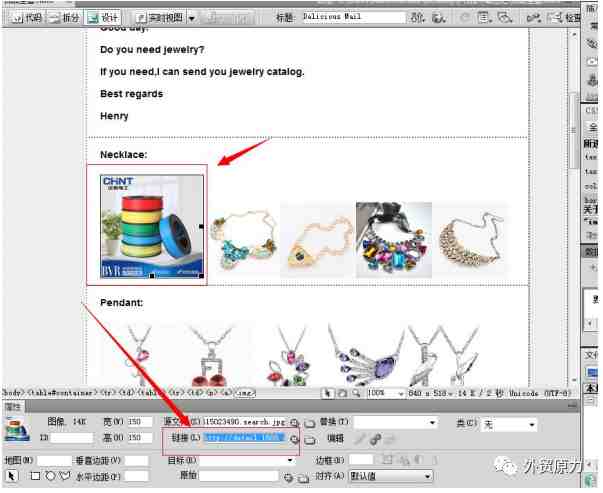Open Live View (实时视图) mode
603x493 pixels.
pos(160,18)
